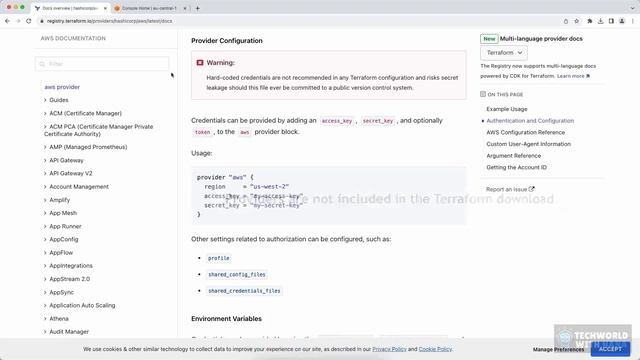
Task: Click the profile code item
Action: point(218,258)
